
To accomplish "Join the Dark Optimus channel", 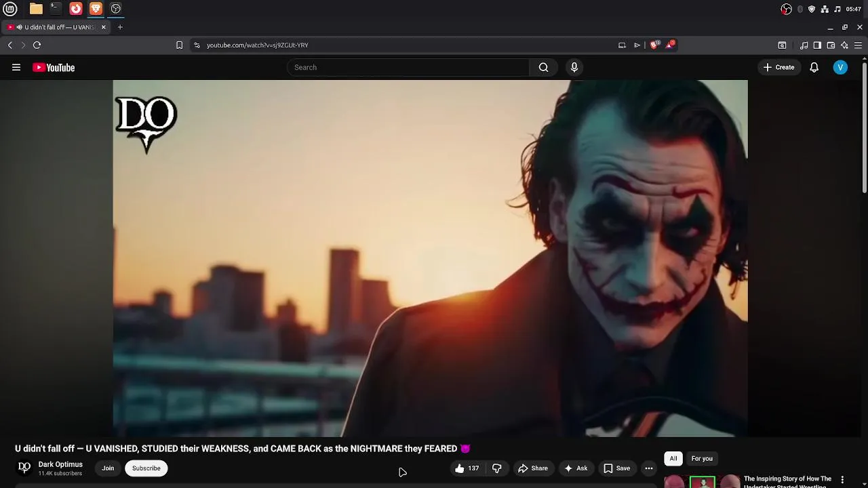I will click(x=108, y=468).
